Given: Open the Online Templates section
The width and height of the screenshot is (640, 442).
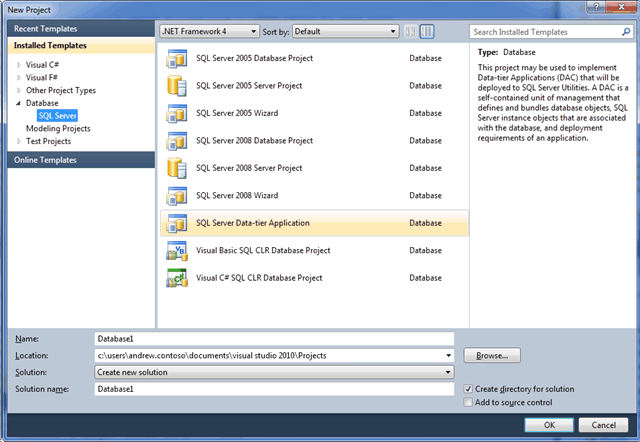Looking at the screenshot, I should [81, 160].
